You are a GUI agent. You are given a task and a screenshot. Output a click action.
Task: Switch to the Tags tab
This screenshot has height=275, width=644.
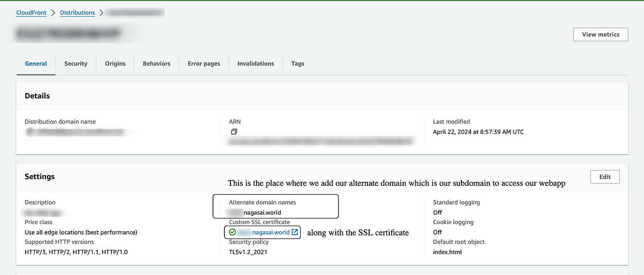click(298, 63)
